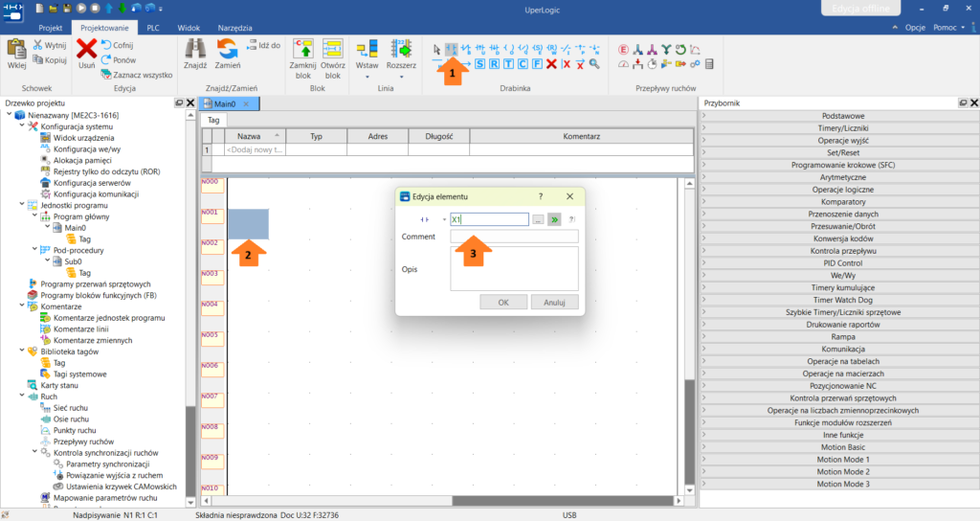Open the contact type dropdown in dialog

click(x=444, y=219)
